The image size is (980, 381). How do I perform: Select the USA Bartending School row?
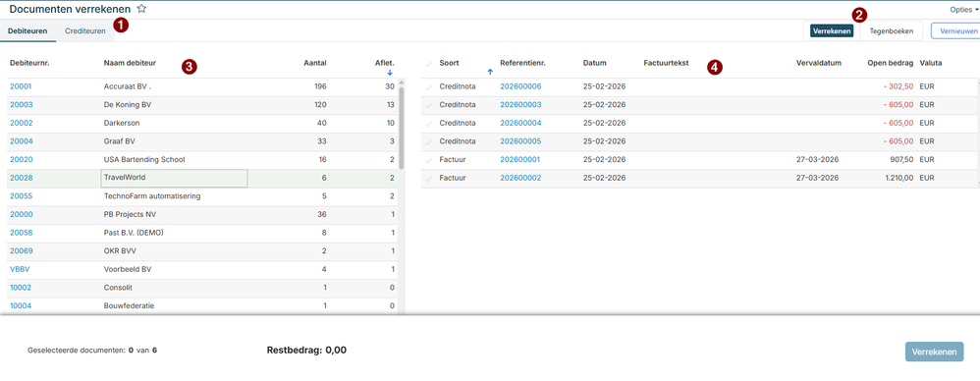click(202, 160)
